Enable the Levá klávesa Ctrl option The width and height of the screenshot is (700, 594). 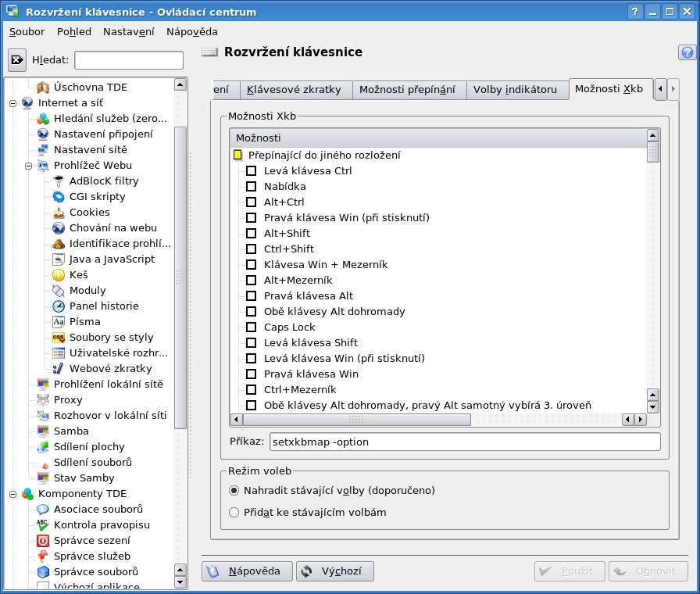point(252,170)
